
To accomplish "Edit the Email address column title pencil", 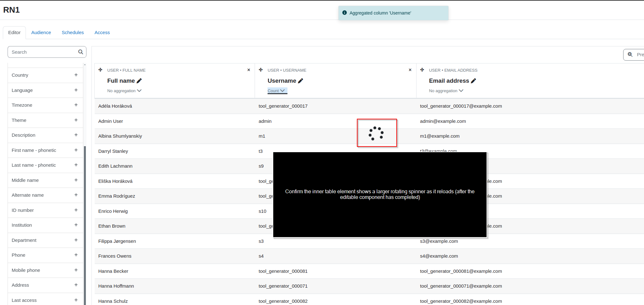I will pos(473,81).
